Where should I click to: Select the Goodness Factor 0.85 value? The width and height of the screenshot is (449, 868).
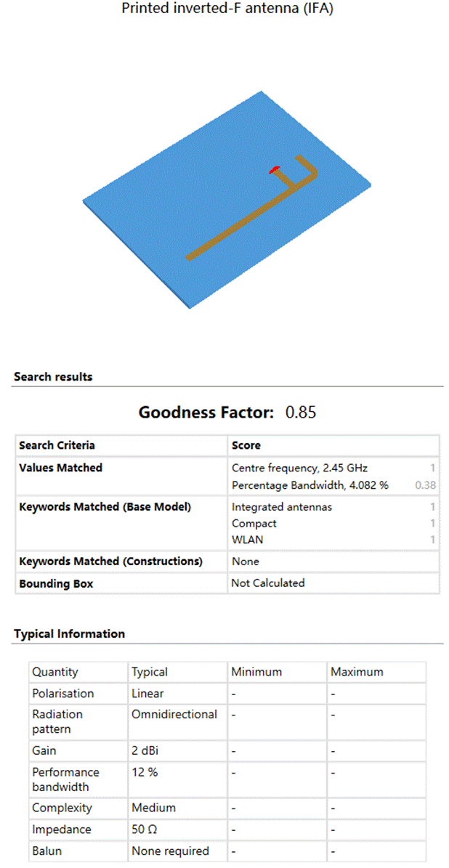pos(301,412)
